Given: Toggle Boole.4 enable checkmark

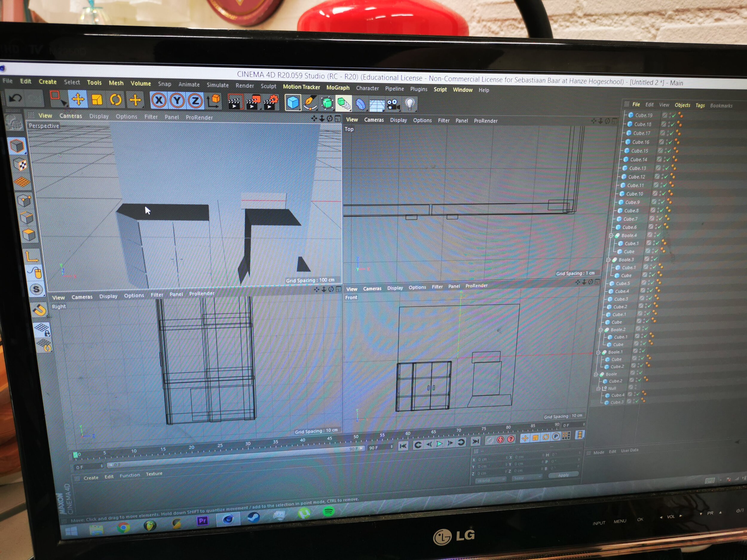Looking at the screenshot, I should coord(658,235).
